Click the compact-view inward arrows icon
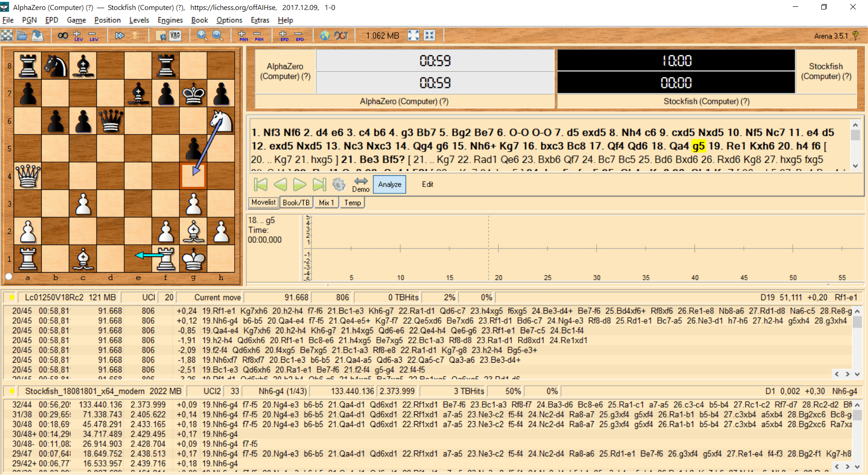868x475 pixels. coord(429,35)
